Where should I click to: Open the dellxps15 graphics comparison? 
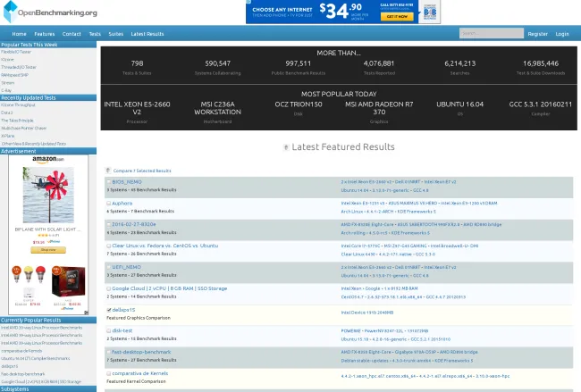(123, 310)
